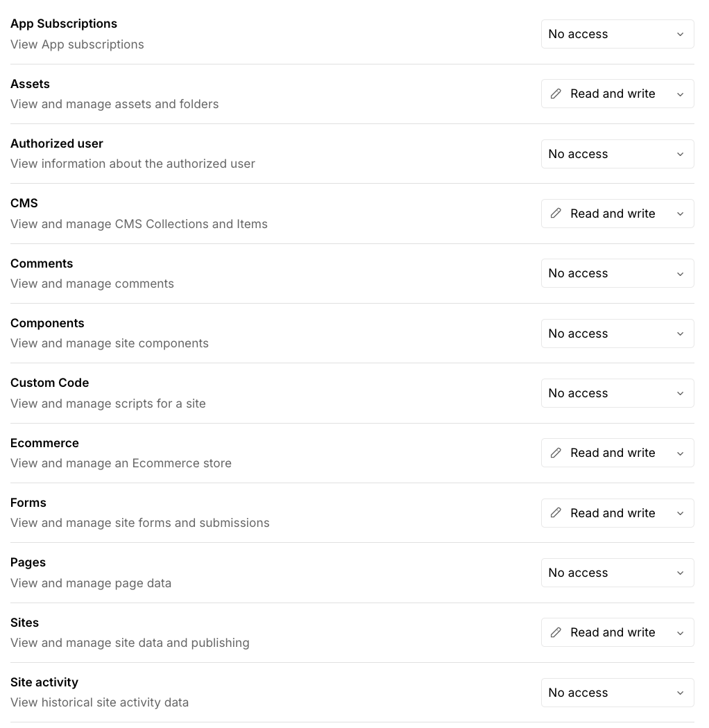
Task: Click the pencil icon in Forms permission
Action: tap(556, 513)
